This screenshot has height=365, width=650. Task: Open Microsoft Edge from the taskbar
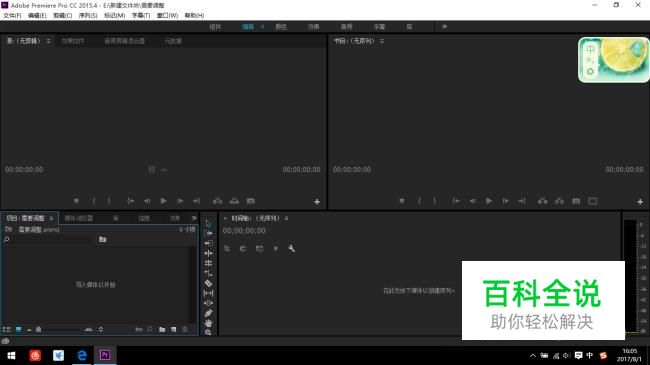(82, 355)
